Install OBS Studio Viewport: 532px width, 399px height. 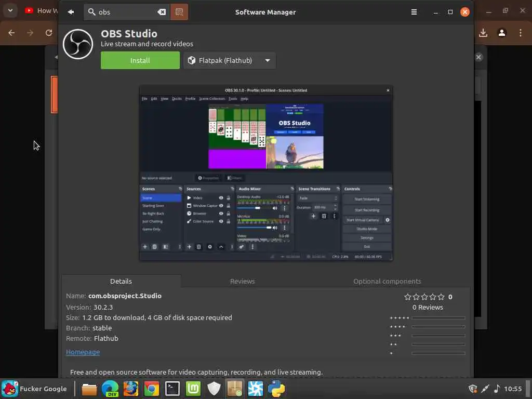point(140,60)
